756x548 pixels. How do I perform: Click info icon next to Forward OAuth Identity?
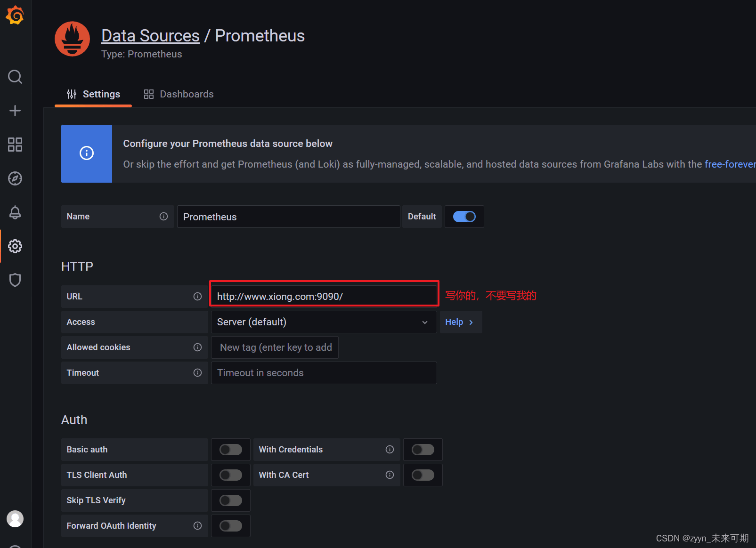197,526
